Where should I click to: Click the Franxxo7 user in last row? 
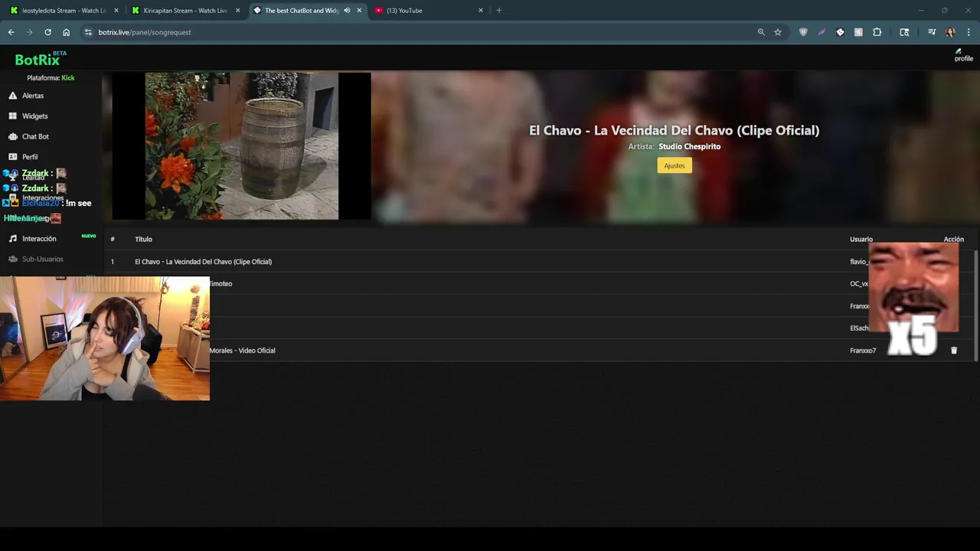click(x=863, y=350)
